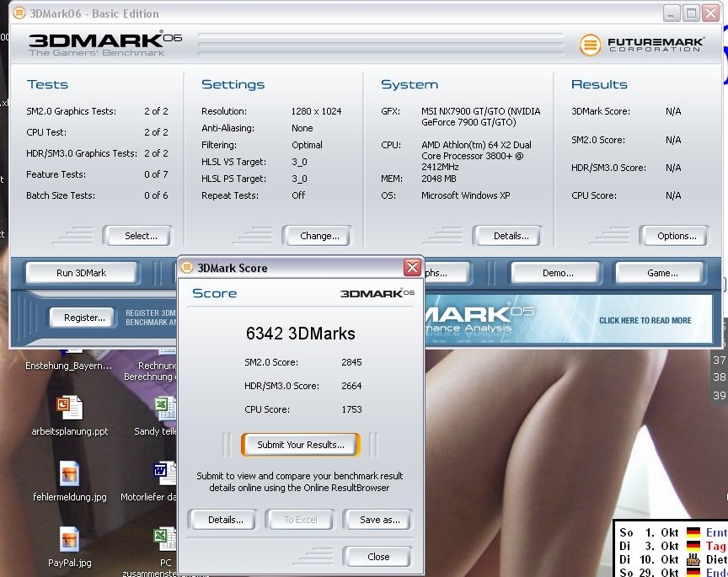Open PayPal.jpg desktop icon

(x=70, y=539)
